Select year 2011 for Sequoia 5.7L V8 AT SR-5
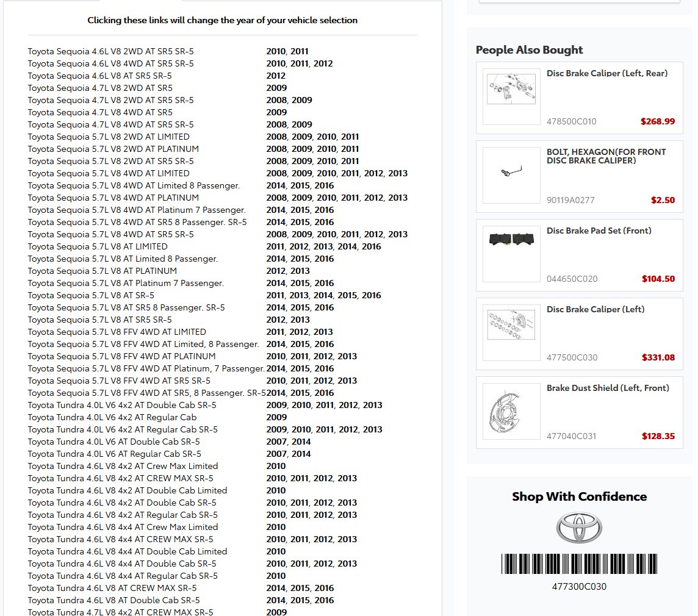698x616 pixels. [275, 296]
